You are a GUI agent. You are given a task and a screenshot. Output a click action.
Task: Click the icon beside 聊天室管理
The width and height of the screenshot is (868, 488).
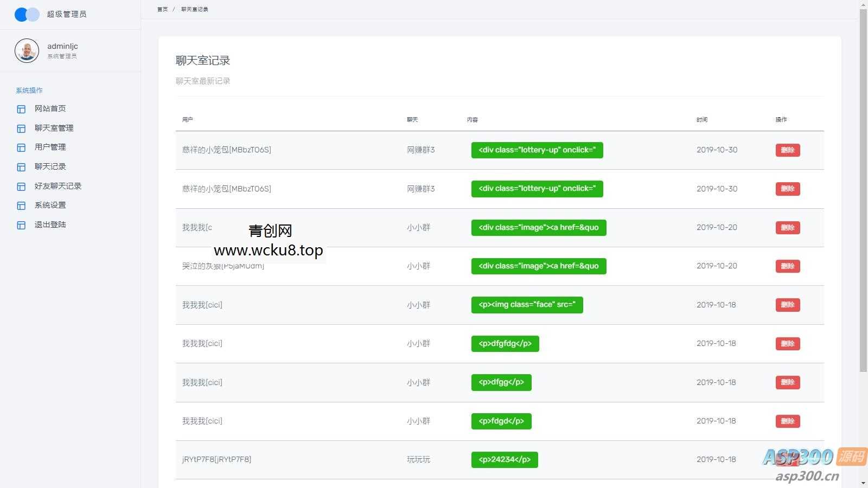coord(21,129)
